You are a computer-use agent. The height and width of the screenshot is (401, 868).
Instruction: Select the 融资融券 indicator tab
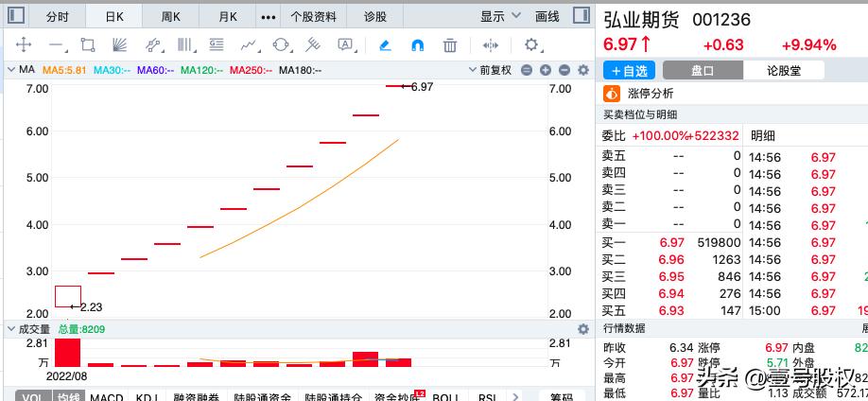[x=196, y=396]
